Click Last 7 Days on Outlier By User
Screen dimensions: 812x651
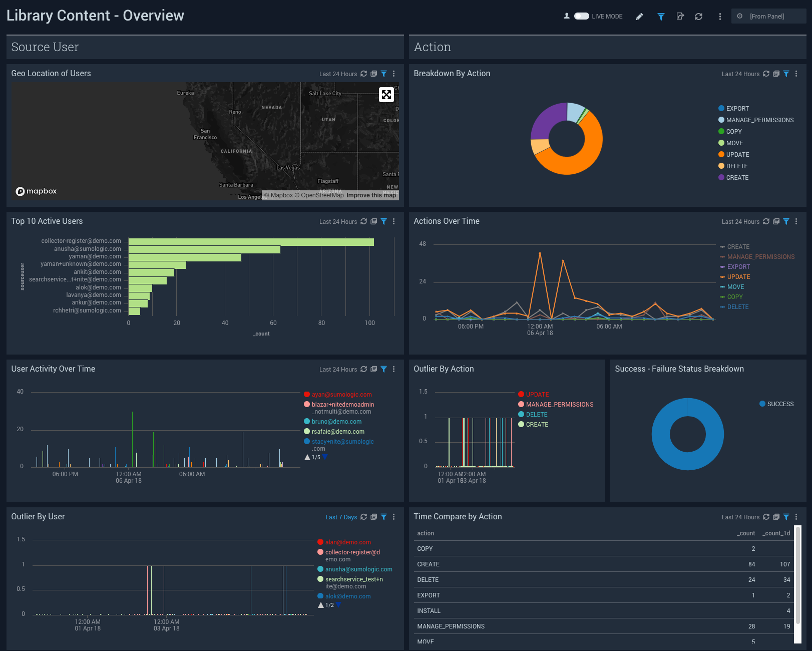click(x=341, y=517)
